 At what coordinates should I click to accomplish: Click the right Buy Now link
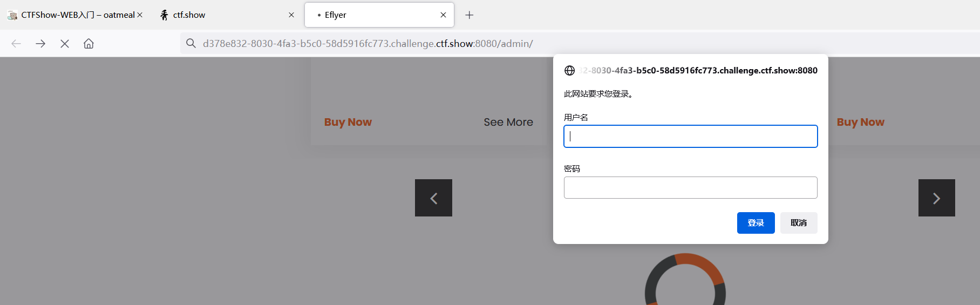pos(861,123)
